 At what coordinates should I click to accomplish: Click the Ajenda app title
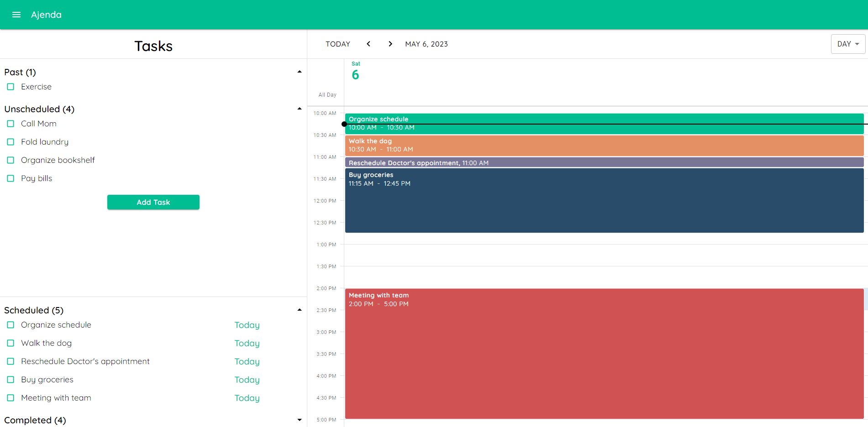click(x=46, y=14)
